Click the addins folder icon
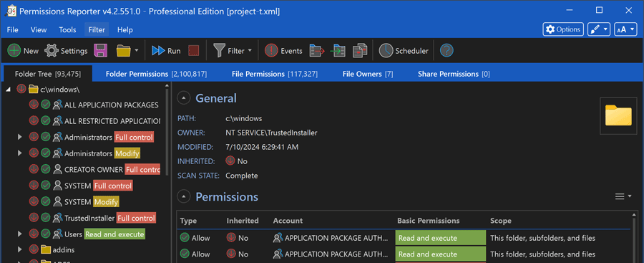 coord(46,249)
